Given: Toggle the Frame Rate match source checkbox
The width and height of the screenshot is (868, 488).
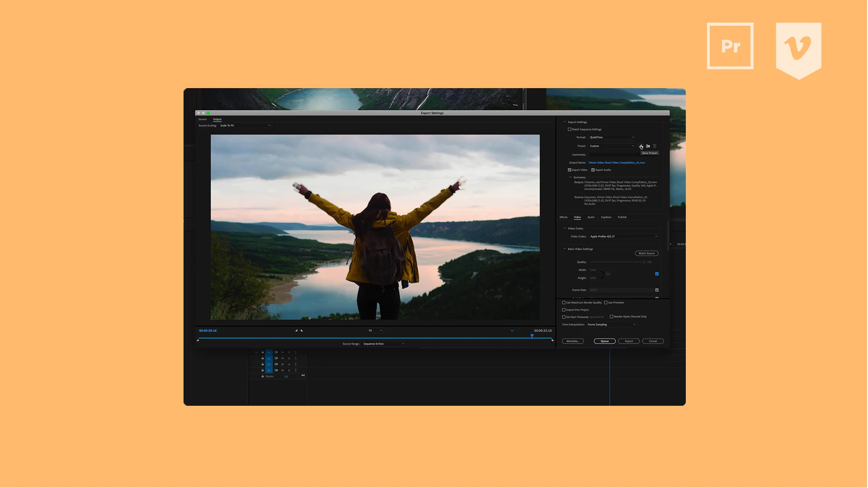Looking at the screenshot, I should [x=657, y=290].
